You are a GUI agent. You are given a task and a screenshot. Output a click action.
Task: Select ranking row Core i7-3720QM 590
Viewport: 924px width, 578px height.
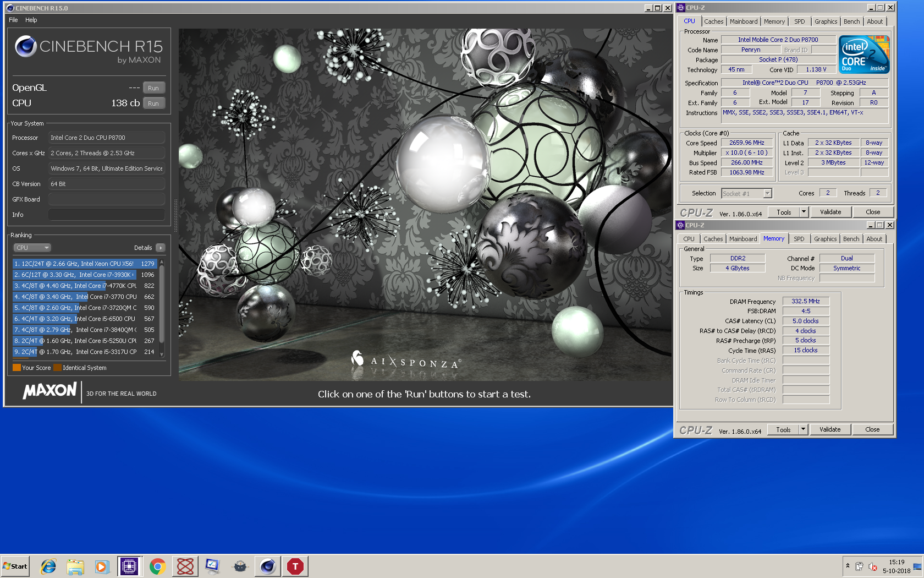(85, 308)
